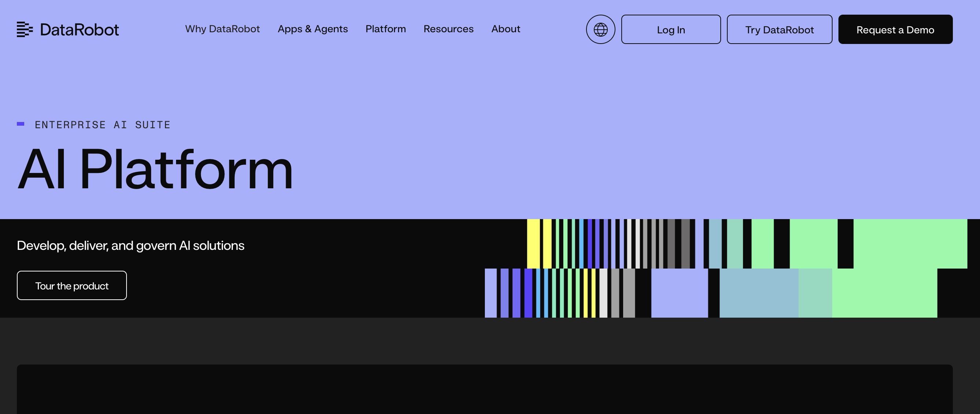980x414 pixels.
Task: Click the DataRobot wordmark to go home
Action: click(80, 29)
